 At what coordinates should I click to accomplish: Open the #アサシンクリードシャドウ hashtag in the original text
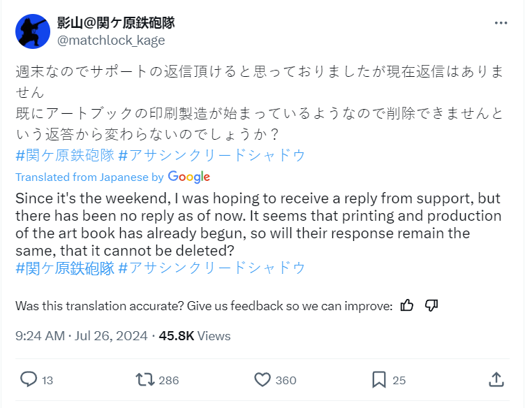212,155
